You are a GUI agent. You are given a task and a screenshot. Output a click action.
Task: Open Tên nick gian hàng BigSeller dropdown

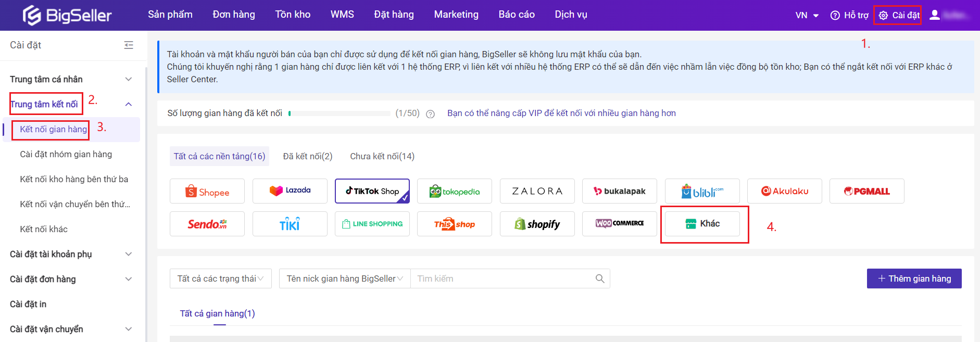(x=345, y=278)
